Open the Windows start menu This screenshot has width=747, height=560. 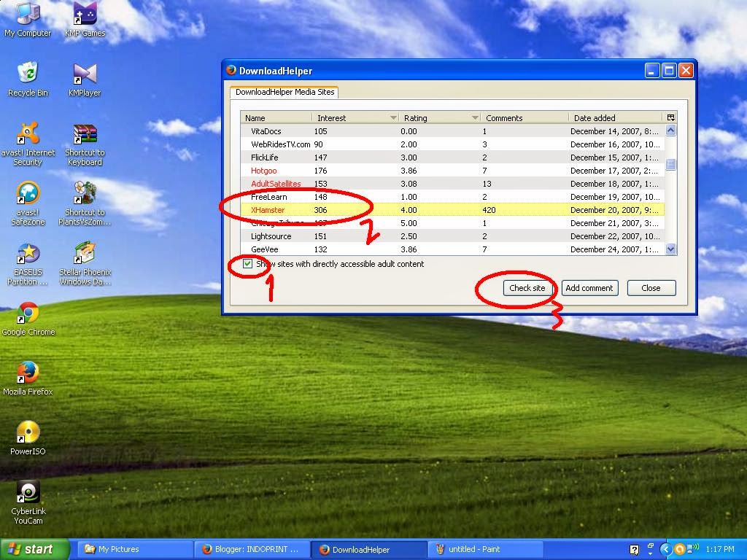(34, 549)
